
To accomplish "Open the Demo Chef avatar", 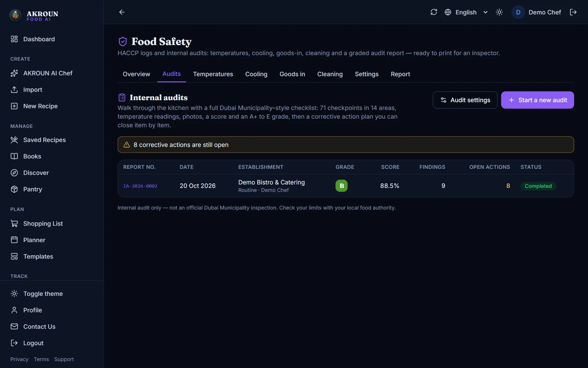I will (518, 12).
